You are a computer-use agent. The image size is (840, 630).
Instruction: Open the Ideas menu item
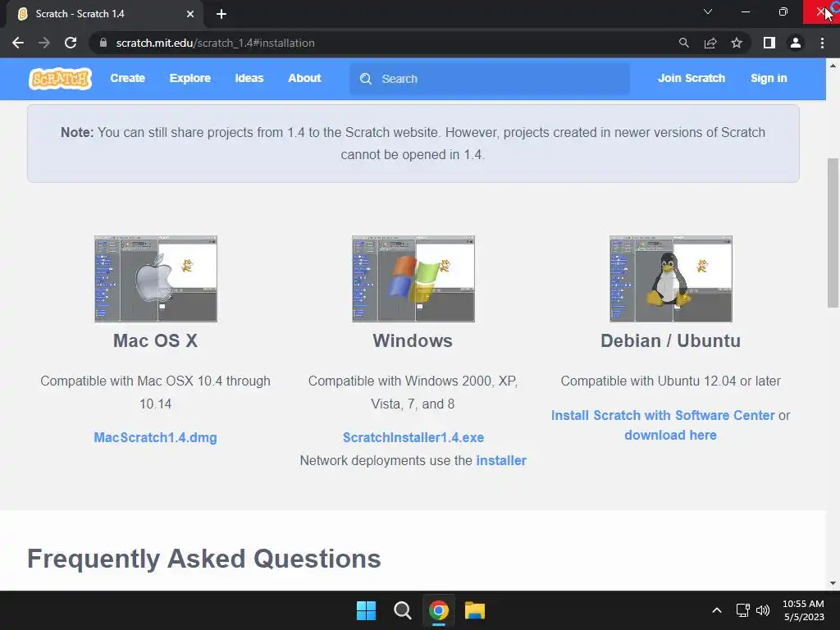click(249, 78)
